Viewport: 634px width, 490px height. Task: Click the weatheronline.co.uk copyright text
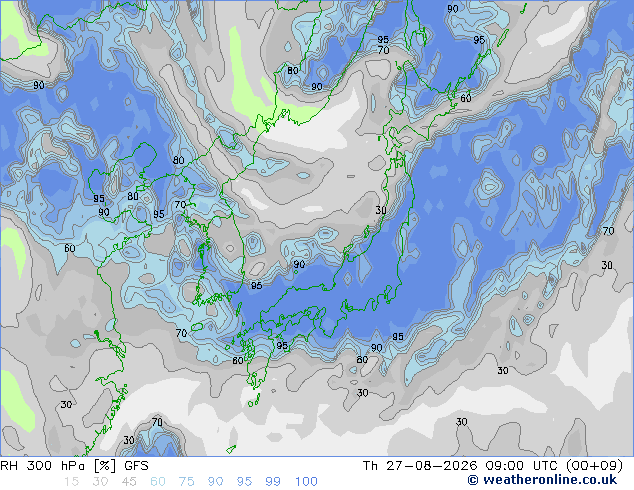pyautogui.click(x=542, y=480)
